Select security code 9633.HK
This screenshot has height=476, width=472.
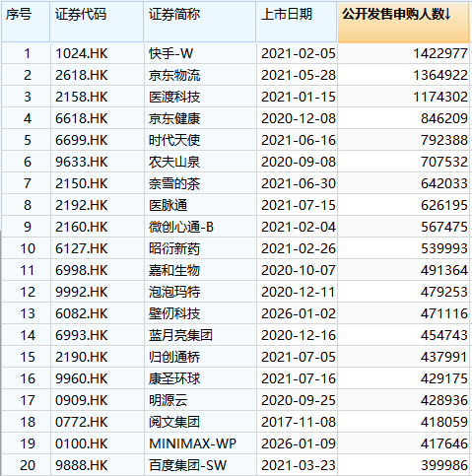[x=98, y=162]
